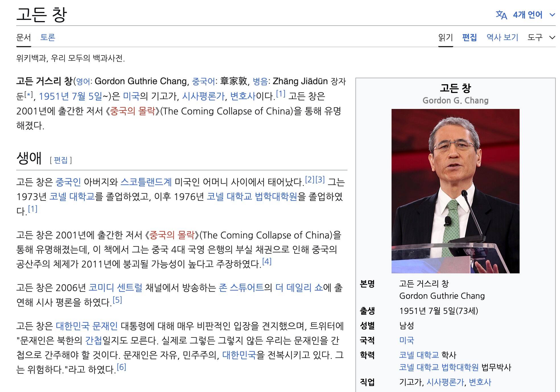Click red 중국의 몰락 link in 생애 section

(x=172, y=235)
